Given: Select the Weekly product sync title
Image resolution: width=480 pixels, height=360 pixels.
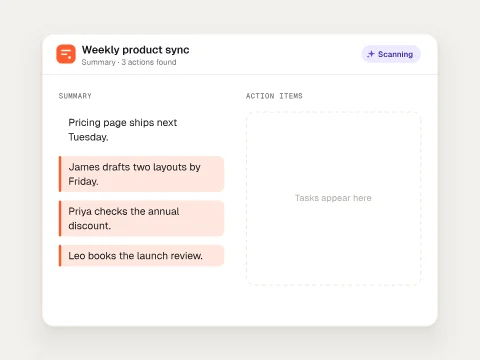Looking at the screenshot, I should (x=135, y=50).
